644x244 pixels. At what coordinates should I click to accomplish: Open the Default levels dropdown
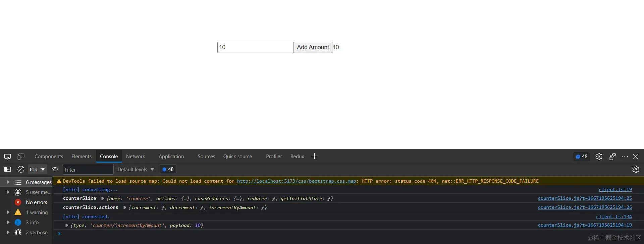pos(136,170)
